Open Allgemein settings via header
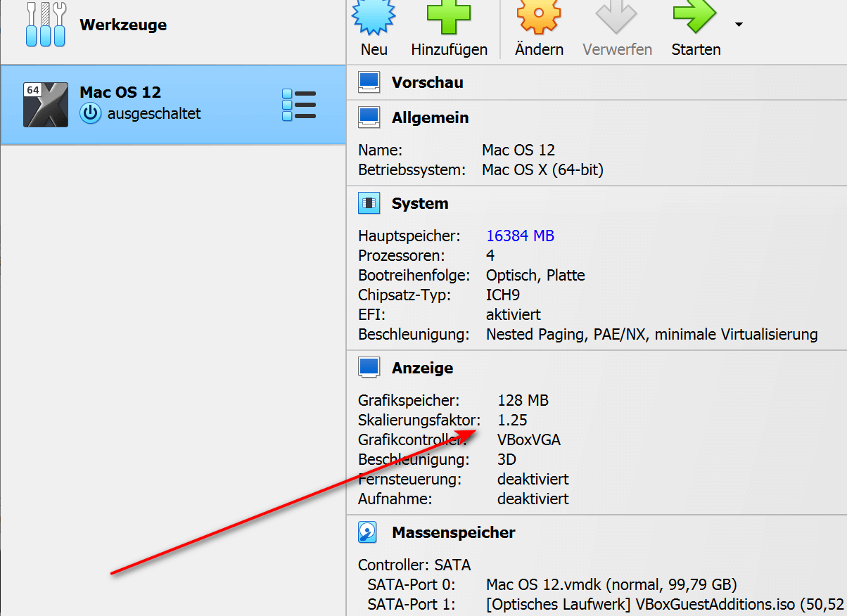 point(430,117)
